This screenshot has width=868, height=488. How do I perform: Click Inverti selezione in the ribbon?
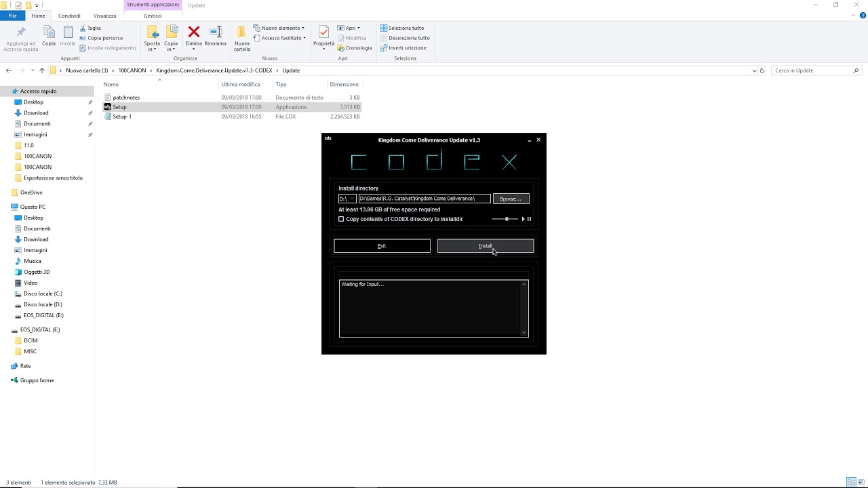click(x=403, y=48)
